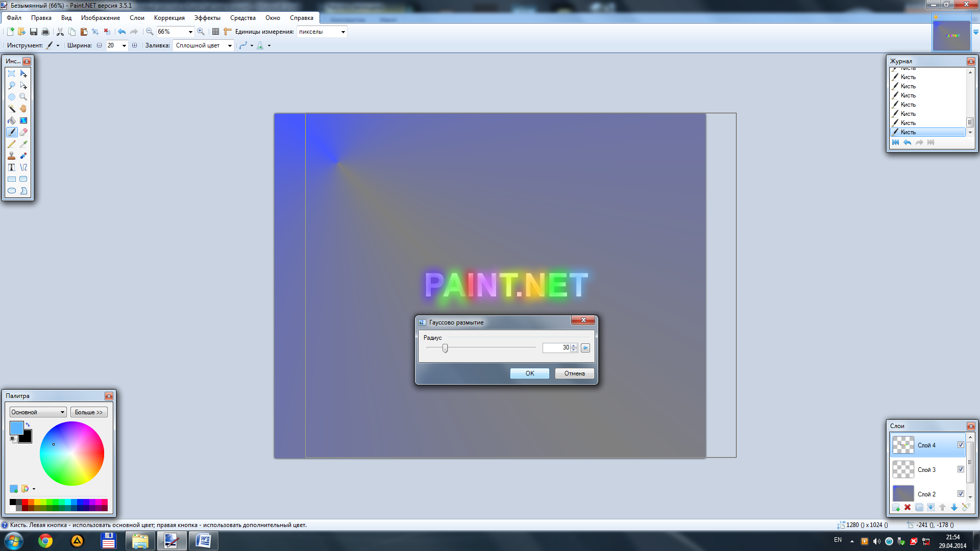Click the Save icon in the toolbar
The image size is (980, 551).
[x=34, y=32]
